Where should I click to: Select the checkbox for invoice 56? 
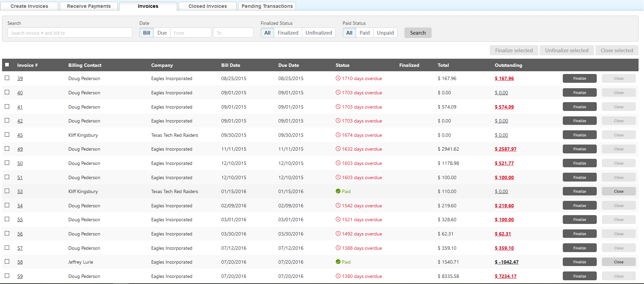pyautogui.click(x=7, y=233)
